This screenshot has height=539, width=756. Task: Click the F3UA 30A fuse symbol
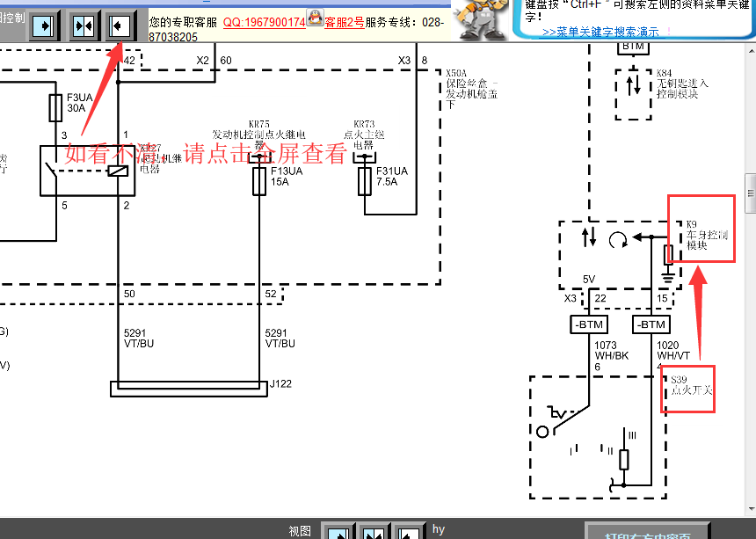[x=55, y=109]
